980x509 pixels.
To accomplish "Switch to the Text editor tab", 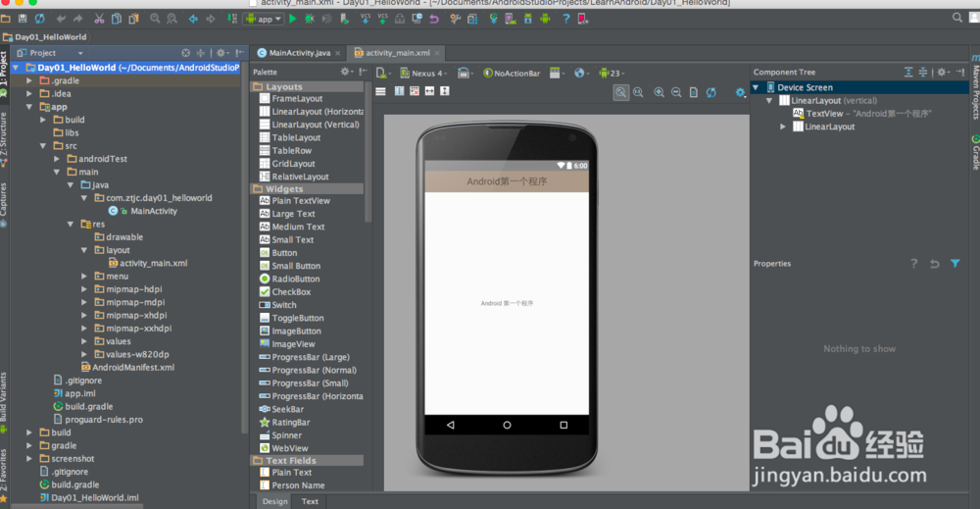I will point(310,501).
